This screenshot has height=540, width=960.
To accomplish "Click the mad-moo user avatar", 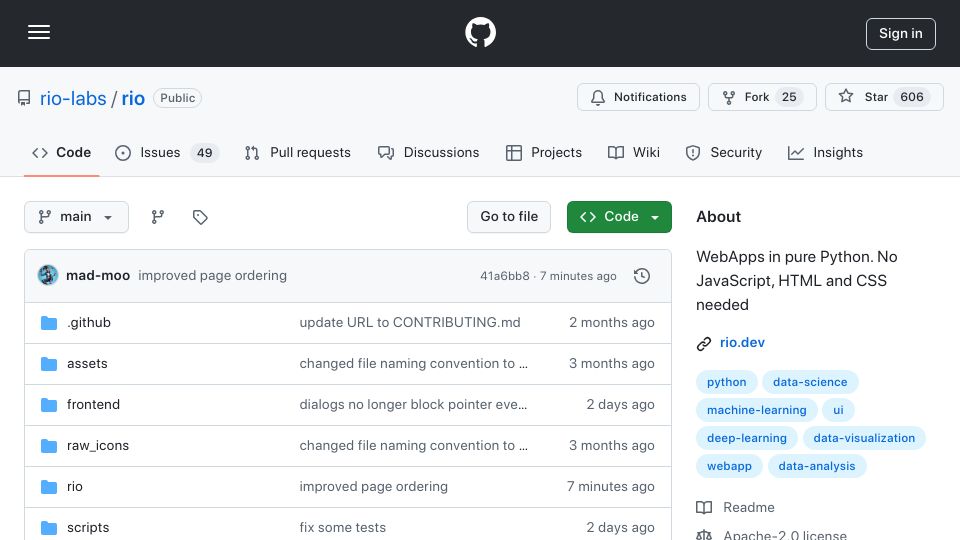I will pyautogui.click(x=48, y=276).
